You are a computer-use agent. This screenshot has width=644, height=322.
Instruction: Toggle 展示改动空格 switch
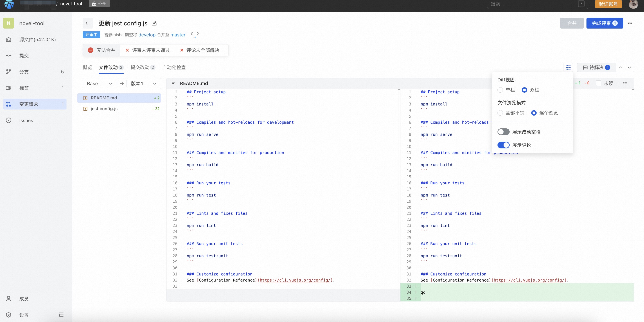[503, 132]
